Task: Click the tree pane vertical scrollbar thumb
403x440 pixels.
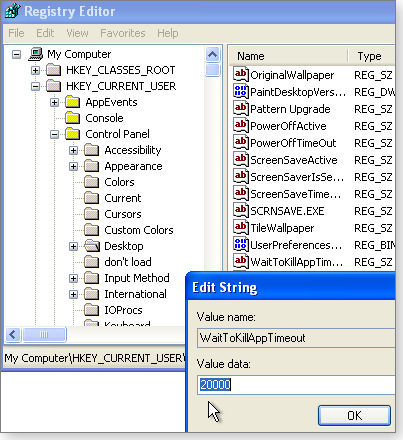Action: [213, 70]
